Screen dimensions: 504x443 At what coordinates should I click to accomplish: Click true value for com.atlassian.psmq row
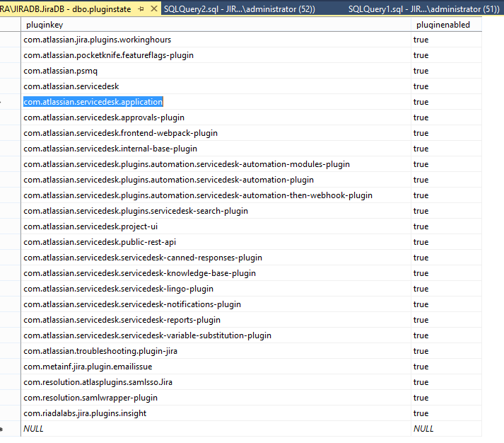coord(446,71)
